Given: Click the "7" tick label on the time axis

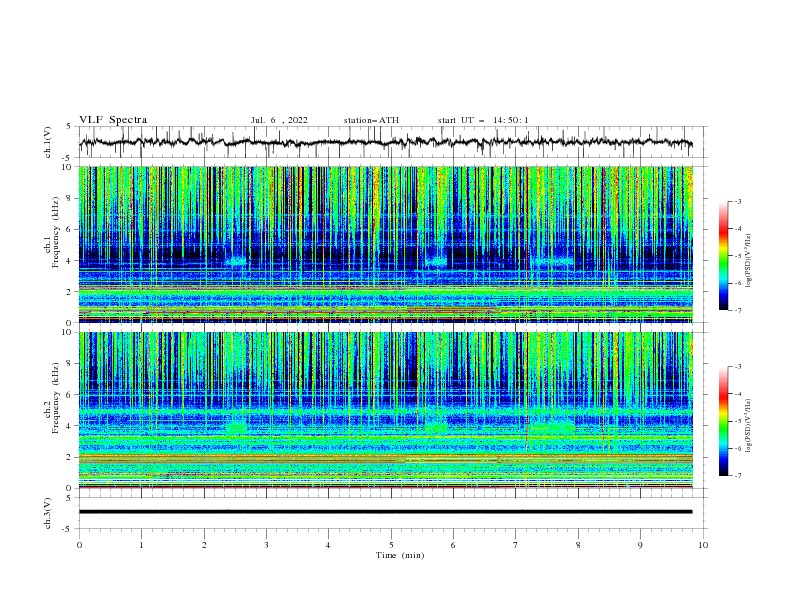Looking at the screenshot, I should tap(516, 545).
